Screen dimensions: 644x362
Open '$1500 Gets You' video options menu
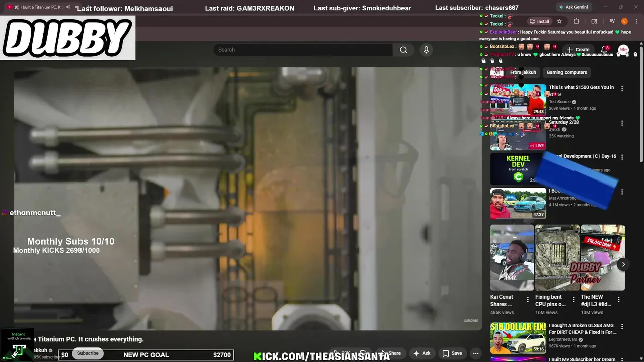click(x=622, y=88)
